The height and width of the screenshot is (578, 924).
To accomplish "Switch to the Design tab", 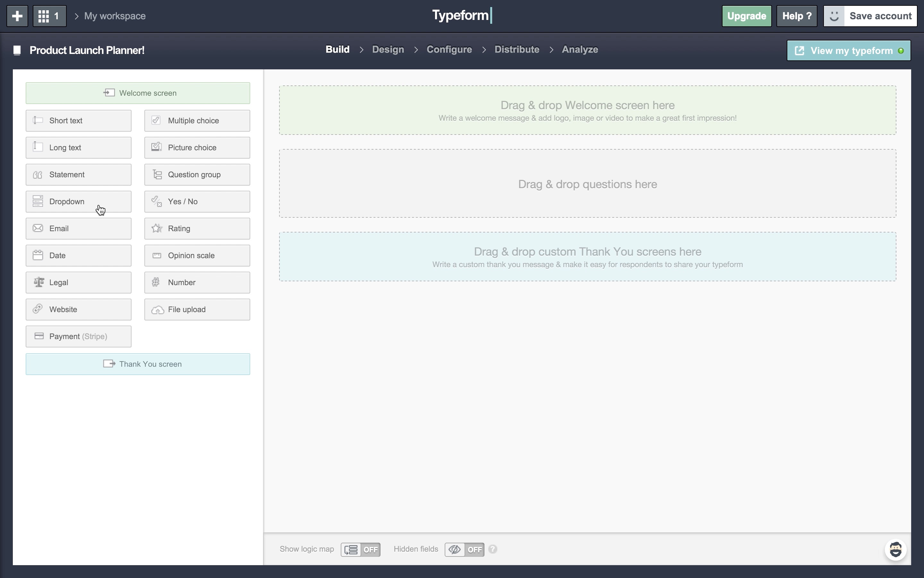I will (388, 49).
